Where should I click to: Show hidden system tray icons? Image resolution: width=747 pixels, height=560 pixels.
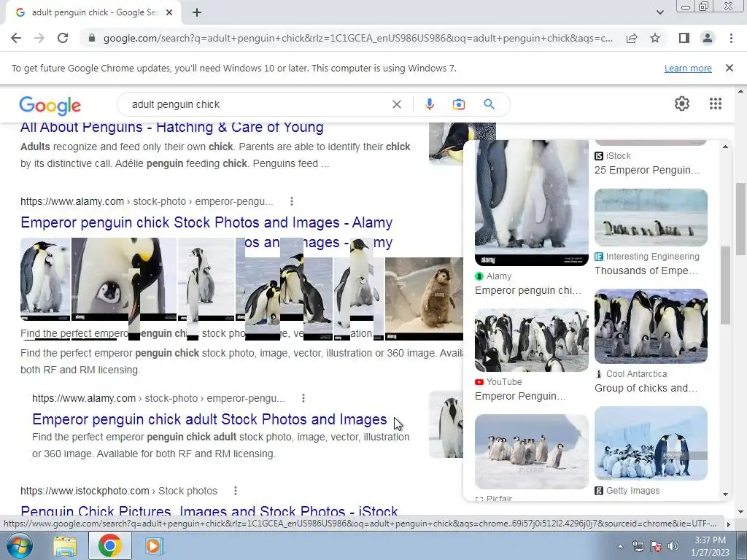(620, 546)
